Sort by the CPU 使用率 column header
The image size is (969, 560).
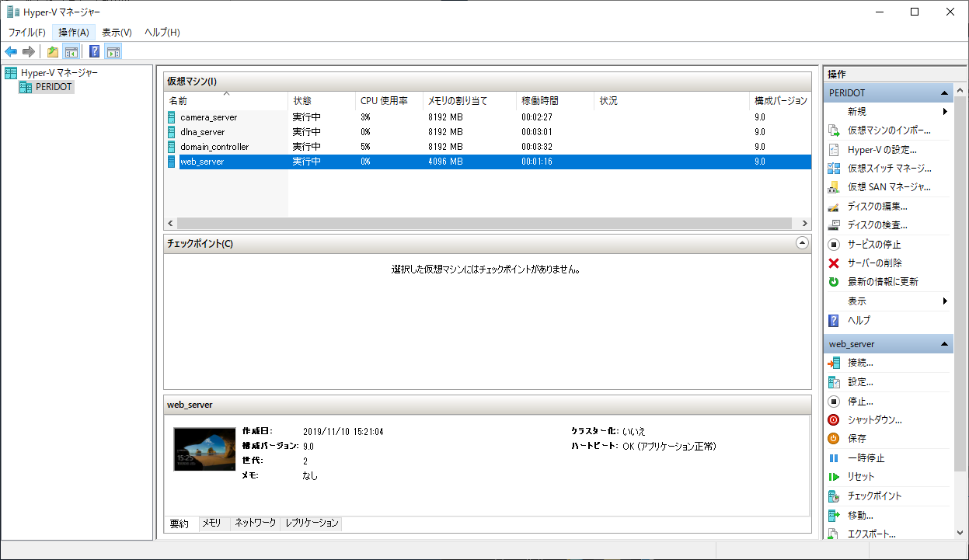pyautogui.click(x=389, y=101)
